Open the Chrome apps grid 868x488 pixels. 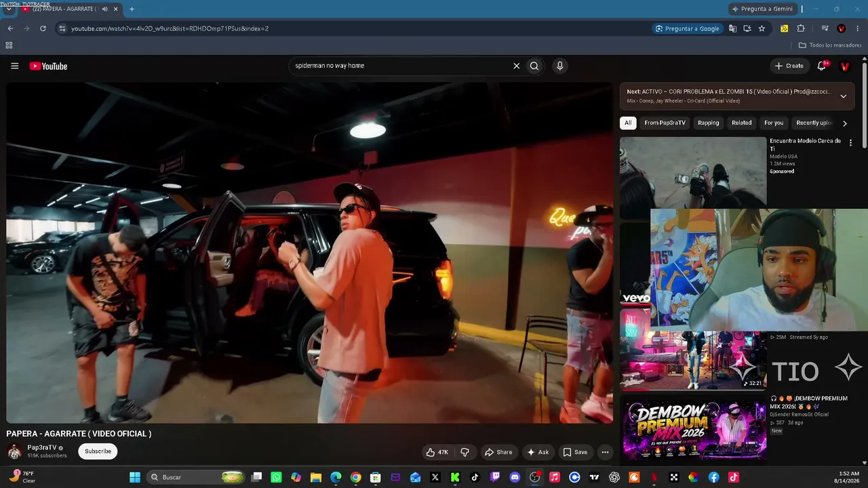(x=9, y=45)
